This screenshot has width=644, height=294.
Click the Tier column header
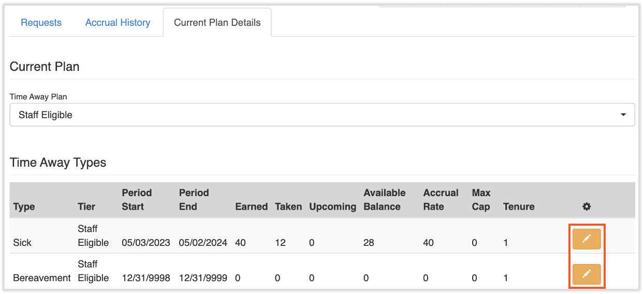pos(86,207)
